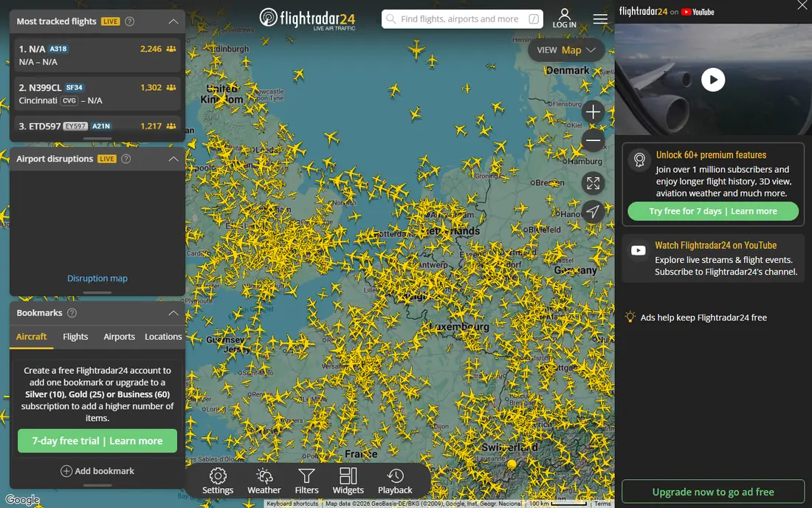This screenshot has height=508, width=812.
Task: Click the Most tracked flights help icon
Action: click(x=129, y=21)
